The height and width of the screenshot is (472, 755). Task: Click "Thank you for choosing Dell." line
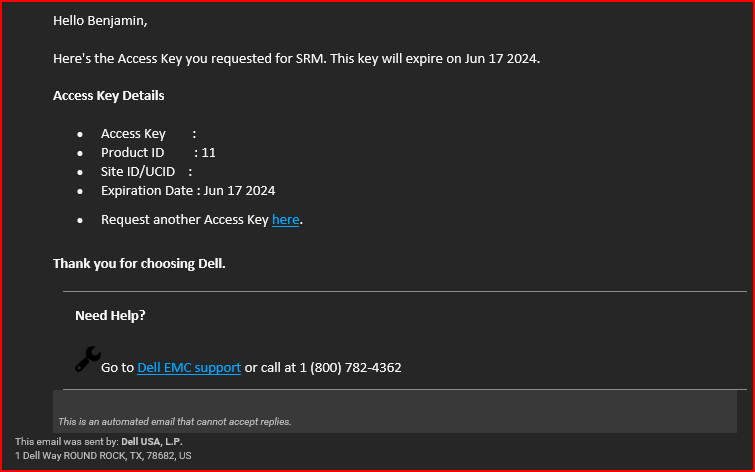coord(139,264)
